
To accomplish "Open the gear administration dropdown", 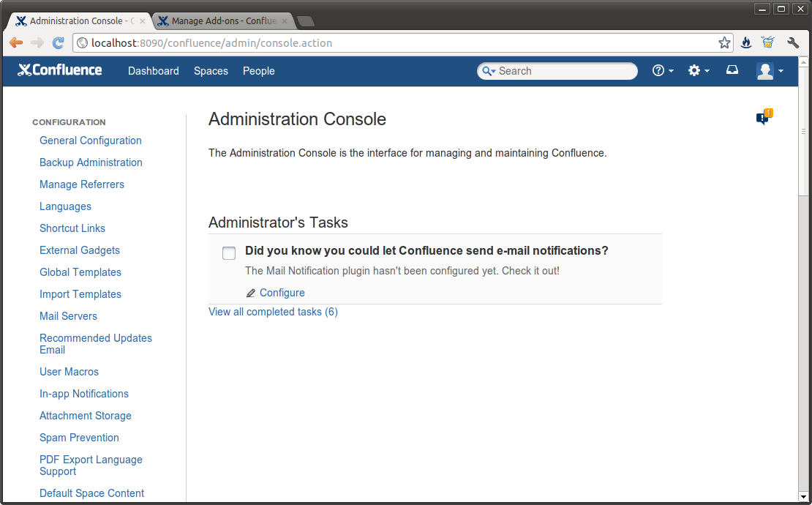I will pos(699,70).
